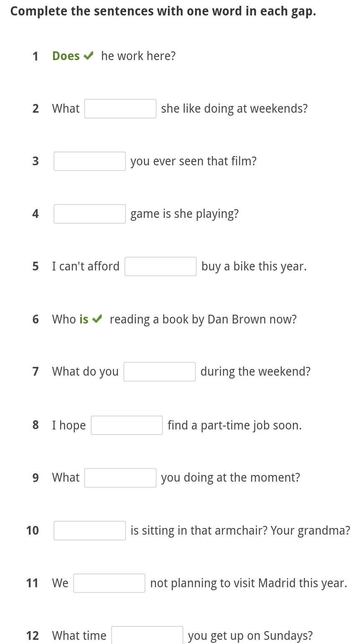361x644 pixels.
Task: Click the input box after "I hope"
Action: 127,425
